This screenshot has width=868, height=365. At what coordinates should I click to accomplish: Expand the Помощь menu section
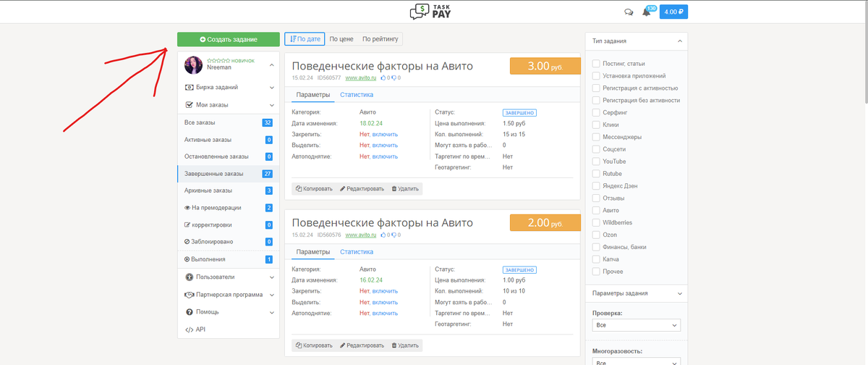coord(272,312)
